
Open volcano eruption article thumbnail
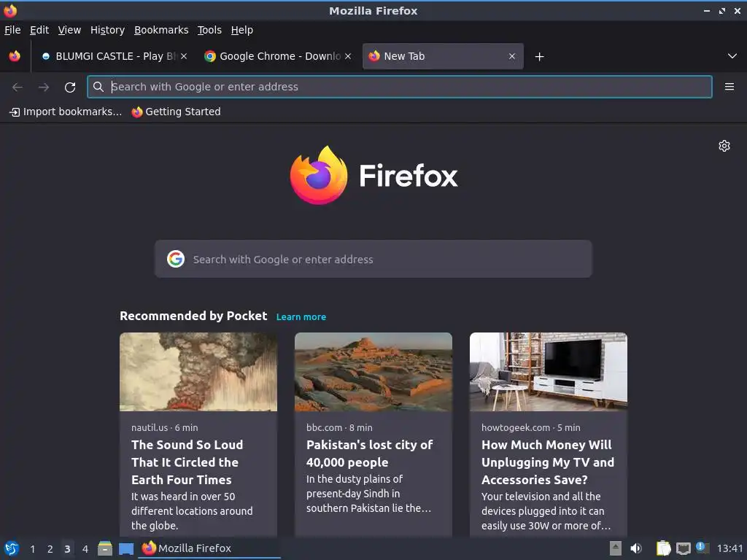198,372
